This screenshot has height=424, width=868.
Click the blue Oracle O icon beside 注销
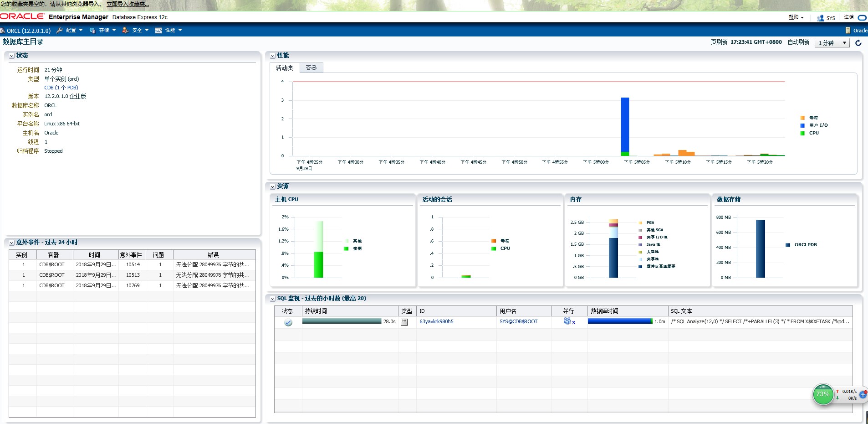(x=862, y=18)
